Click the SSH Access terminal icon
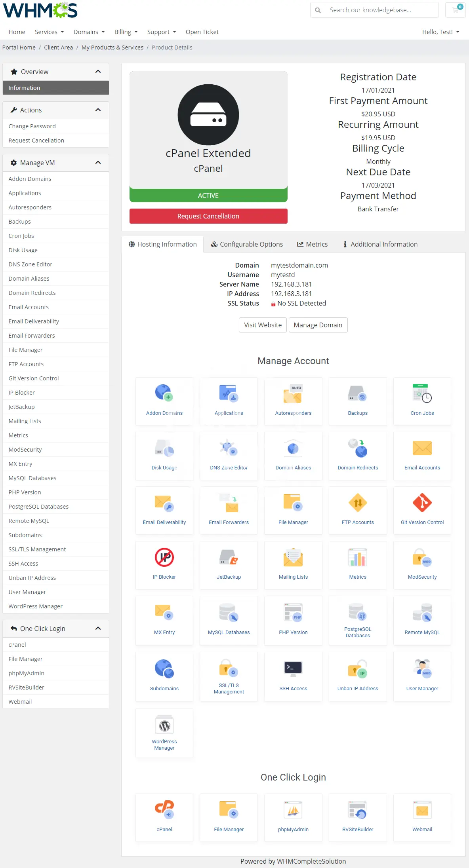Screen dimensions: 469x868 click(293, 668)
